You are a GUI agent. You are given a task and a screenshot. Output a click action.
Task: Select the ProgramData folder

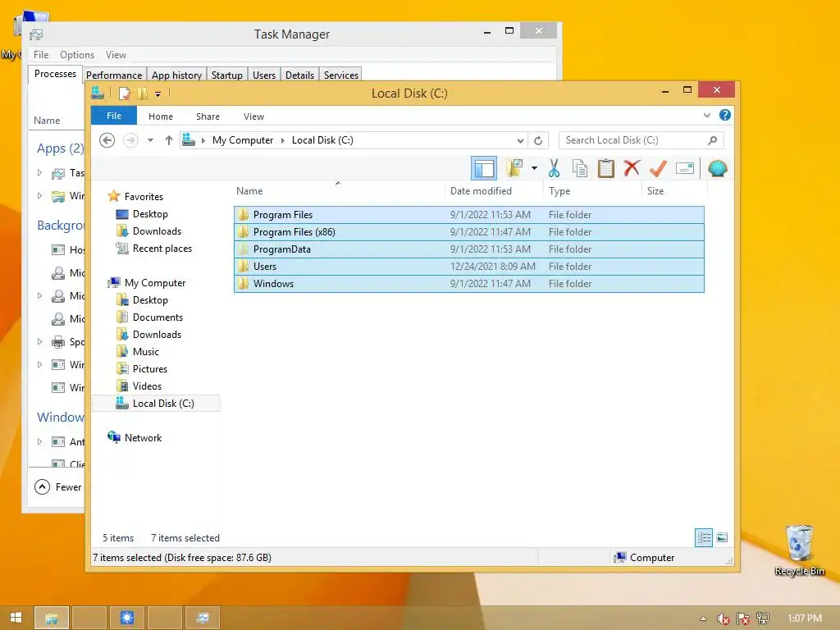(468, 249)
